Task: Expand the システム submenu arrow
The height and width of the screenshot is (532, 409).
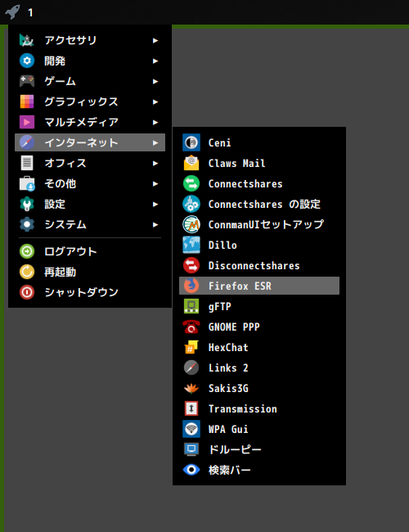Action: point(155,224)
